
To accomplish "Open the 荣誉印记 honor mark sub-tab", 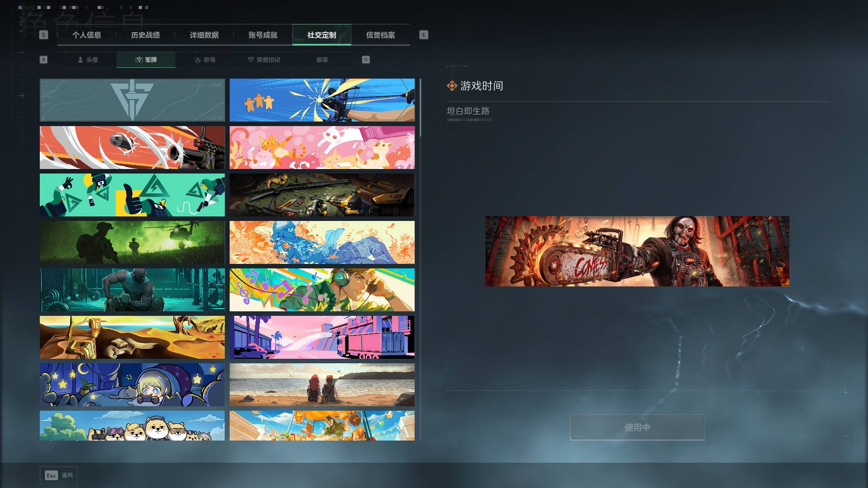I will click(x=264, y=60).
